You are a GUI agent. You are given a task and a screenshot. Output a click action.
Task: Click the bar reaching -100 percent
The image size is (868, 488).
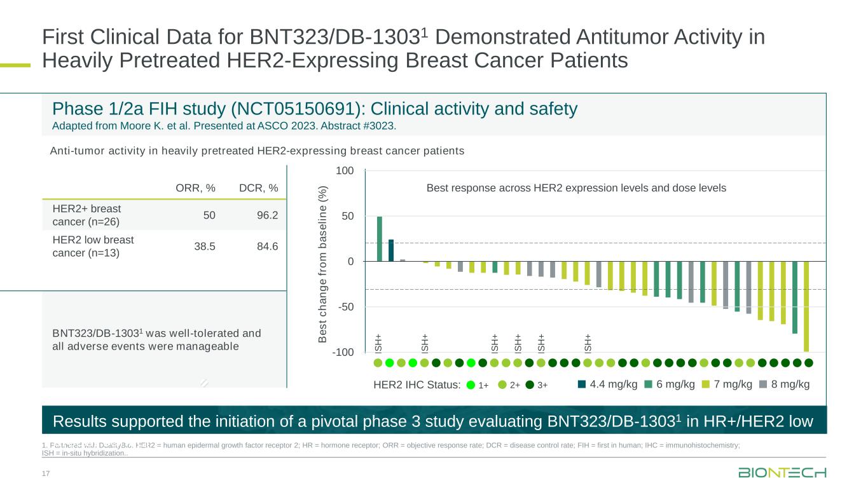point(806,306)
